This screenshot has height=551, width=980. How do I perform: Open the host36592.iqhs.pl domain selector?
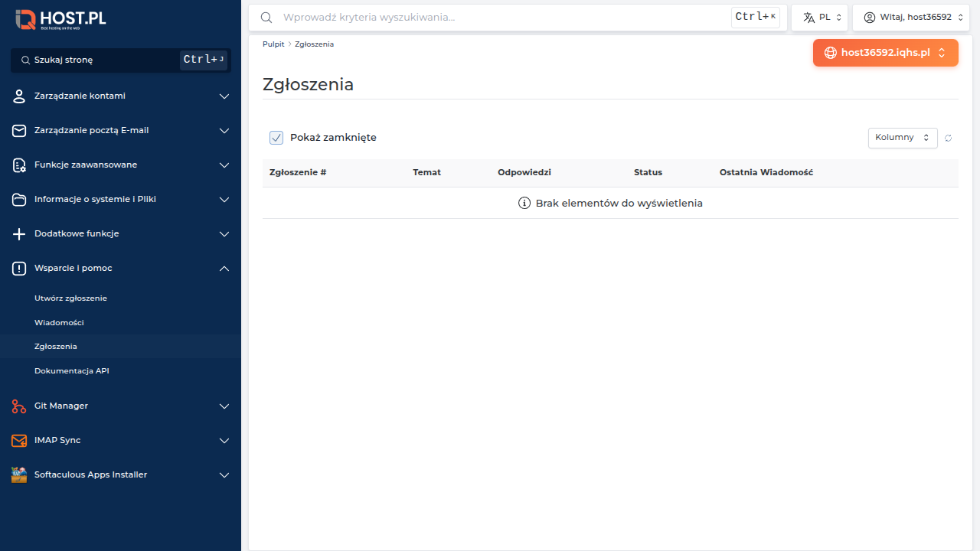[x=886, y=53]
